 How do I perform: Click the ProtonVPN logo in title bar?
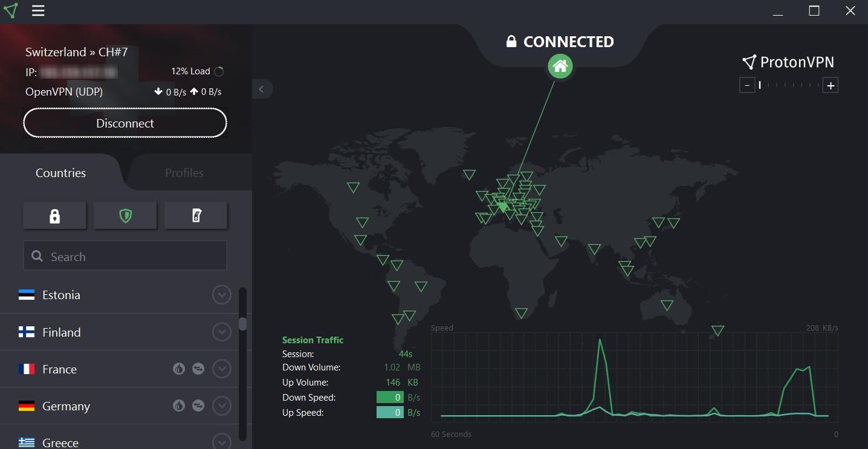[x=11, y=11]
